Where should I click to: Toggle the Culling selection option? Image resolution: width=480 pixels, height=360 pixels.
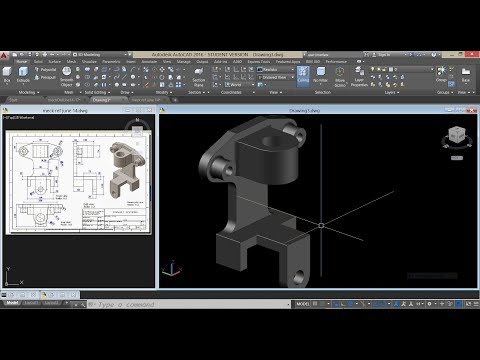pos(303,76)
